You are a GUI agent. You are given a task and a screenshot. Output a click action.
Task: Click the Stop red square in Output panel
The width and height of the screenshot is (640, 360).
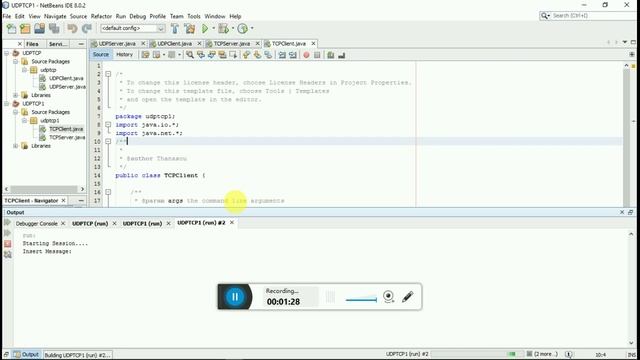(x=8, y=244)
